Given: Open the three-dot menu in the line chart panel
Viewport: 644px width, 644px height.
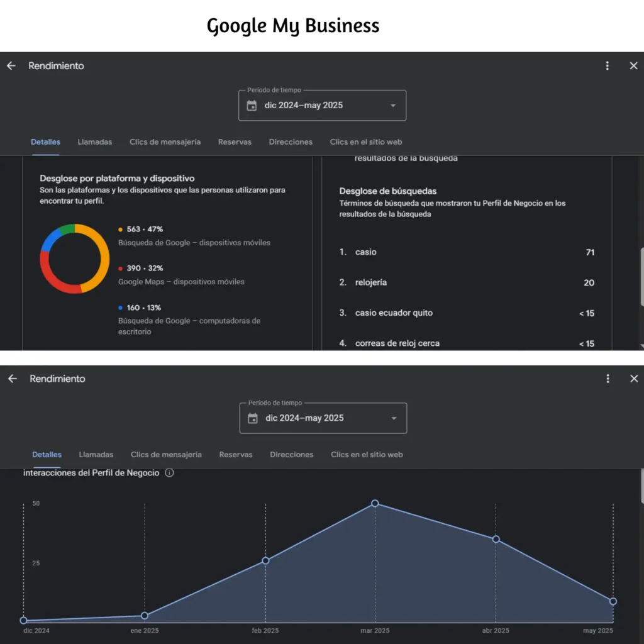Looking at the screenshot, I should point(608,379).
